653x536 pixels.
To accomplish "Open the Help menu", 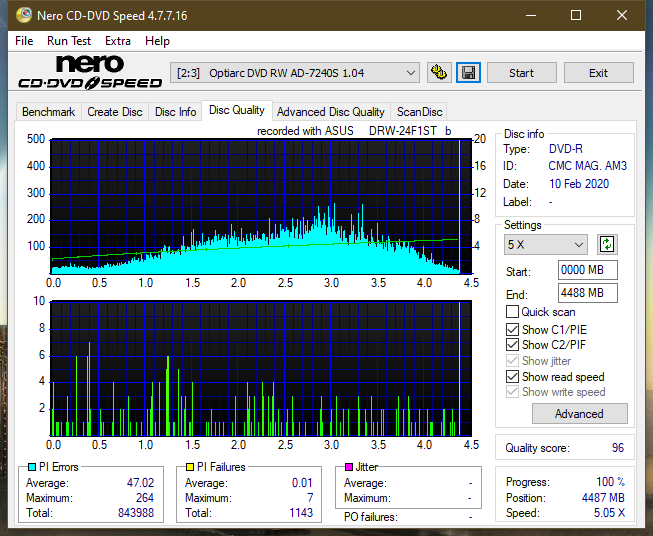I will point(157,41).
